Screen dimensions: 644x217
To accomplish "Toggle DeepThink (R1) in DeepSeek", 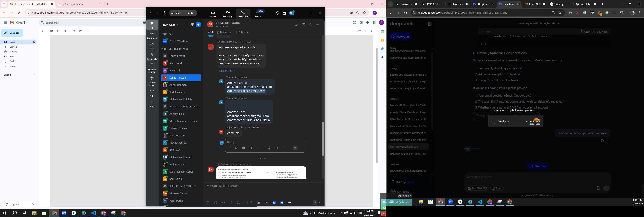I will tap(477, 188).
